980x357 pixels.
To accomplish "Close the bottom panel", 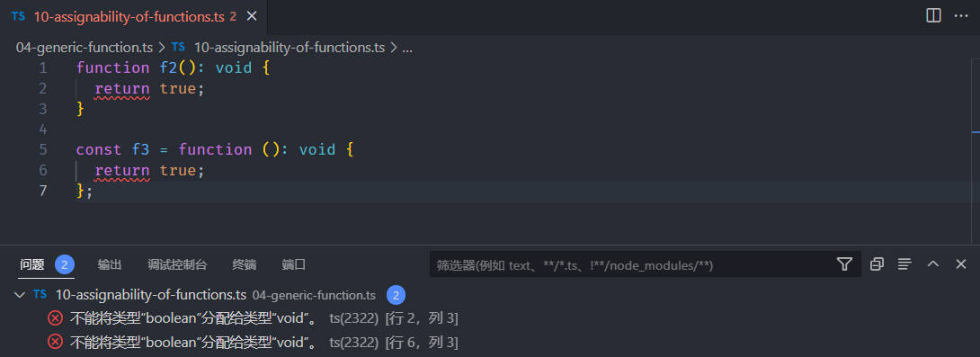I will pos(961,264).
